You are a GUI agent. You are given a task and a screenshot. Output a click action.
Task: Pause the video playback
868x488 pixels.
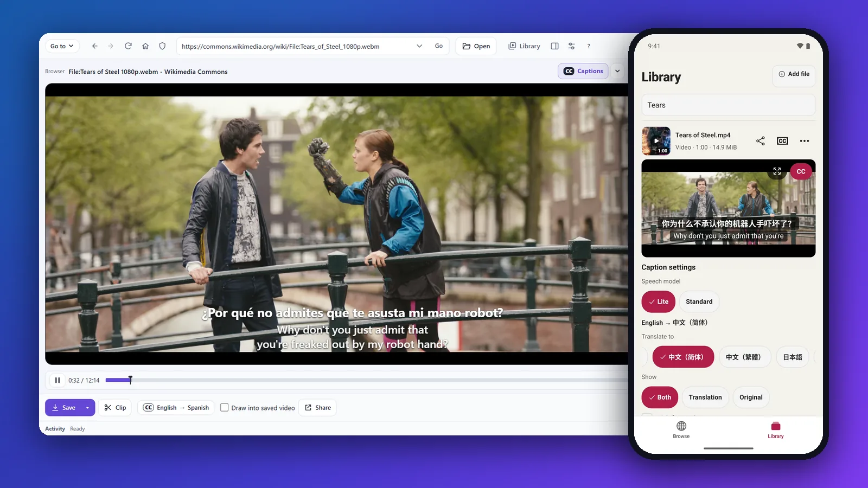point(58,380)
